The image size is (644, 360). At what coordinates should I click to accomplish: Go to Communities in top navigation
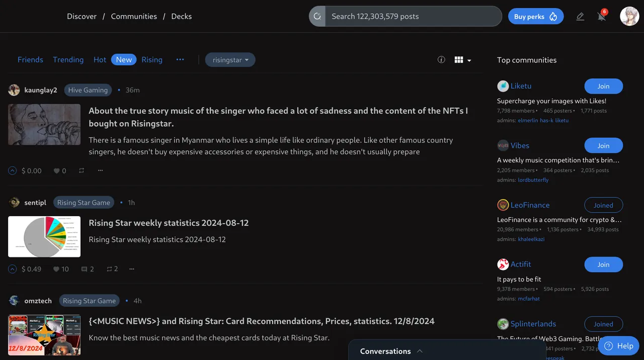[134, 16]
